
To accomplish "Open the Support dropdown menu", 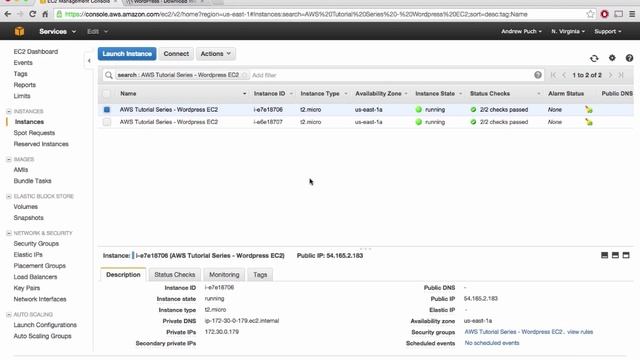I will coord(608,31).
